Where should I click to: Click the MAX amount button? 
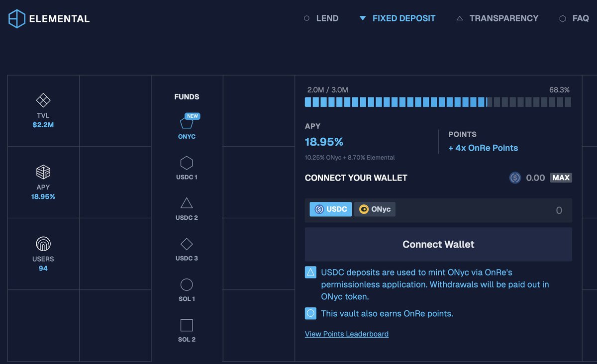[x=561, y=178]
